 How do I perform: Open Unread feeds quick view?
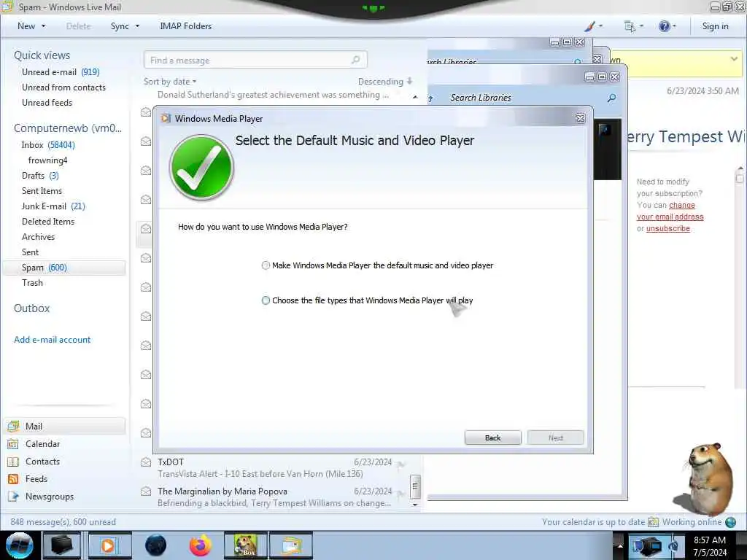(x=47, y=102)
